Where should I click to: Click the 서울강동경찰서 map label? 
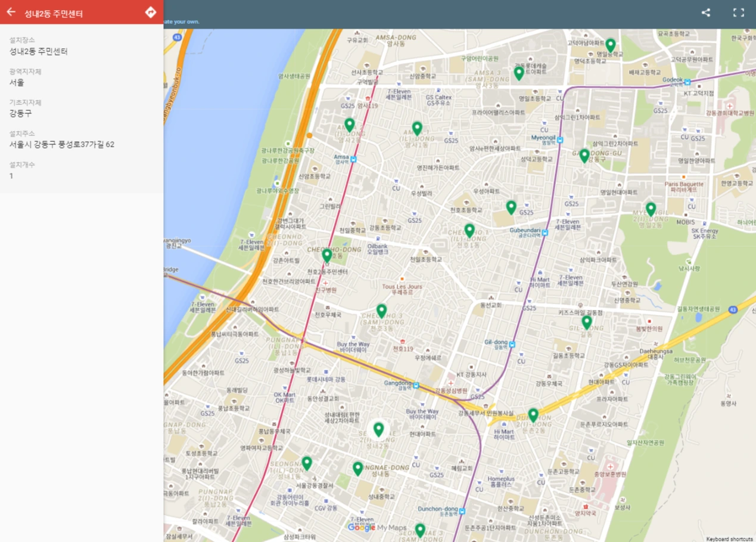tap(315, 485)
